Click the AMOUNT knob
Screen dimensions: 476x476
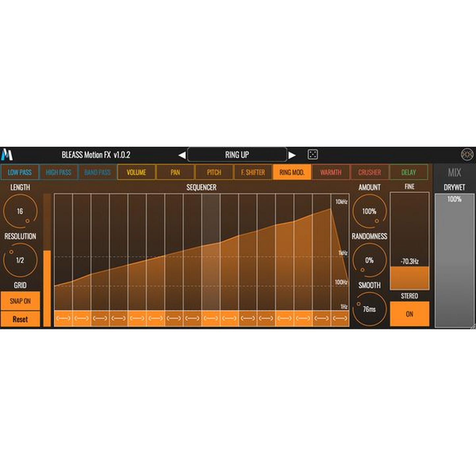coord(369,211)
